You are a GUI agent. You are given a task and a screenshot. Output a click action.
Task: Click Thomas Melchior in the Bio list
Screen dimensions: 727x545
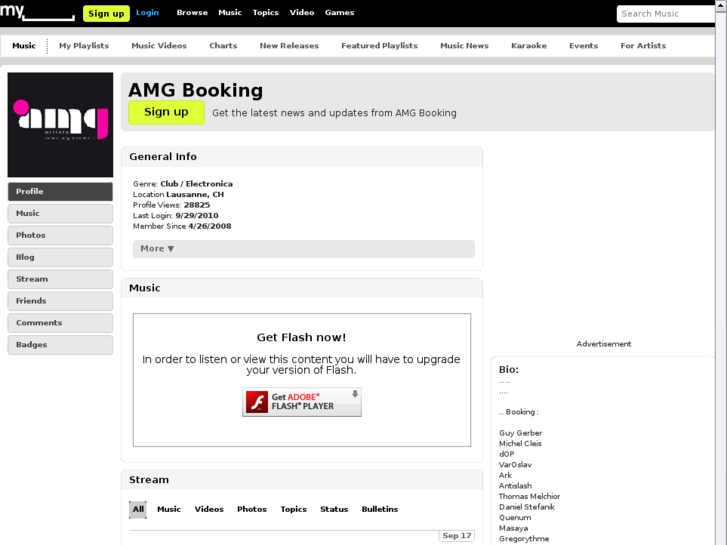click(x=529, y=496)
